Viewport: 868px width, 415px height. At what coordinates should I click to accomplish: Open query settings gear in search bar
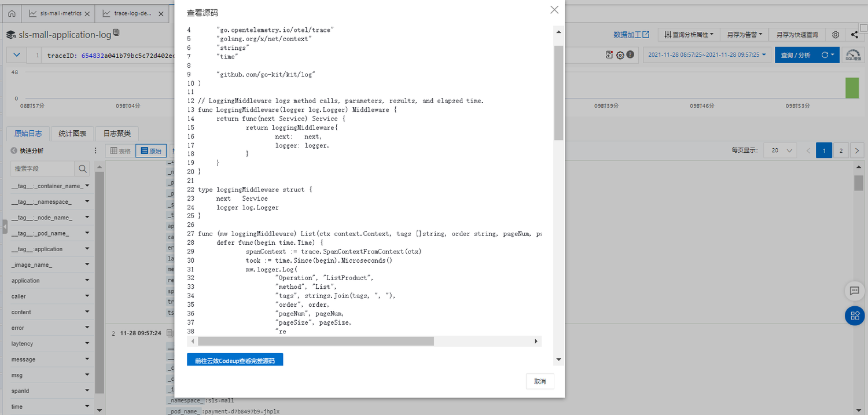pos(620,55)
